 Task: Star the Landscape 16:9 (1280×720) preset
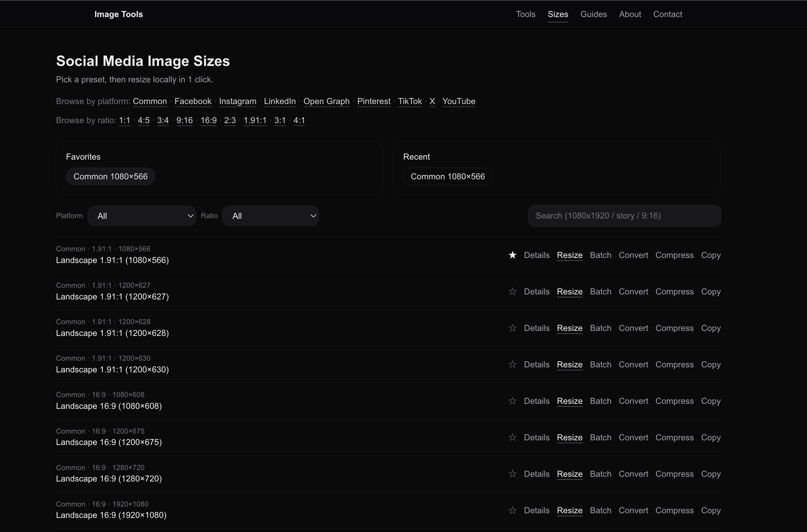point(512,474)
